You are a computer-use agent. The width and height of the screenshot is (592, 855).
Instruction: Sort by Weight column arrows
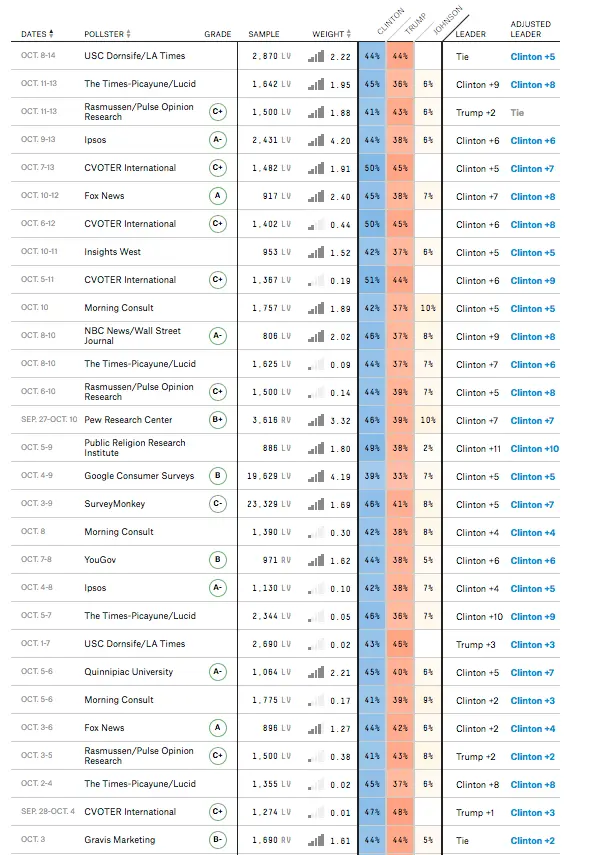point(349,34)
